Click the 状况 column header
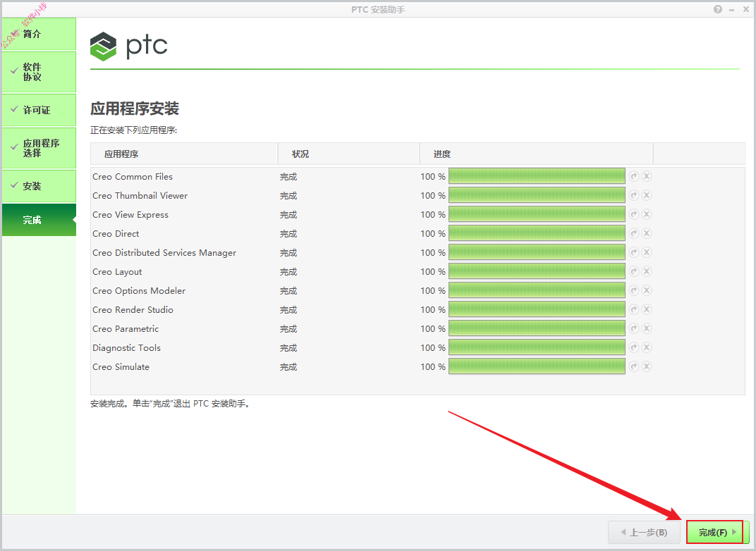Image resolution: width=756 pixels, height=551 pixels. [x=348, y=154]
